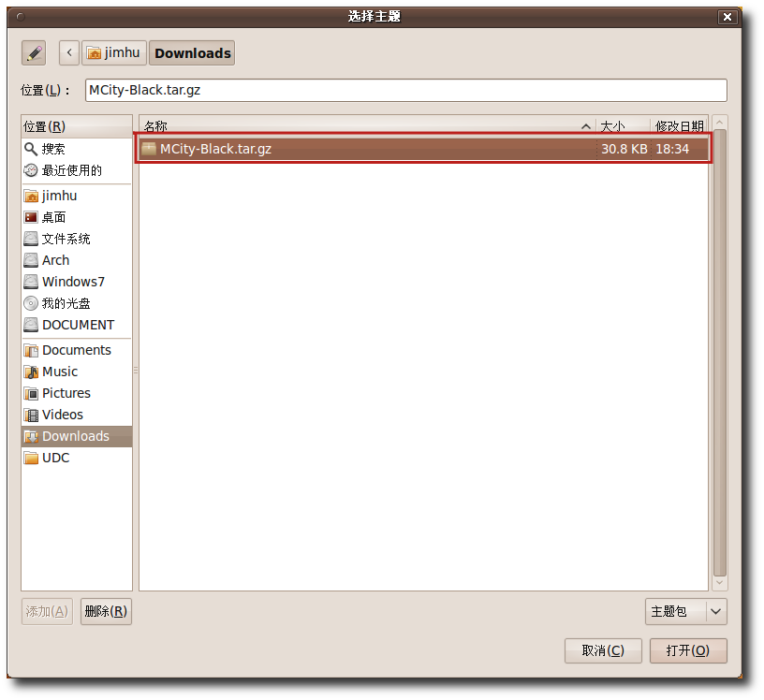Image resolution: width=764 pixels, height=700 pixels.
Task: Click the recently used clock icon
Action: (31, 170)
